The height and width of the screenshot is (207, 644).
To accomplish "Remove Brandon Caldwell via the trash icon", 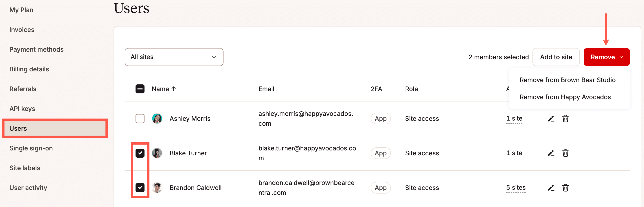I will click(x=566, y=187).
